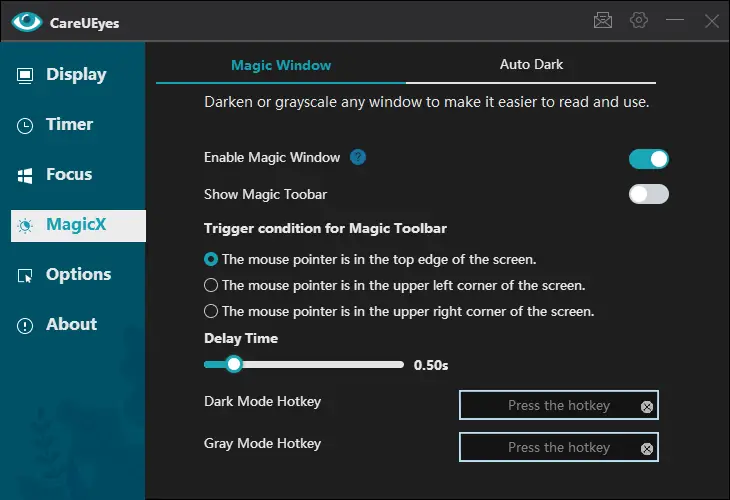Click the CareUEyes eye logo
Viewport: 730px width, 500px height.
pos(27,21)
